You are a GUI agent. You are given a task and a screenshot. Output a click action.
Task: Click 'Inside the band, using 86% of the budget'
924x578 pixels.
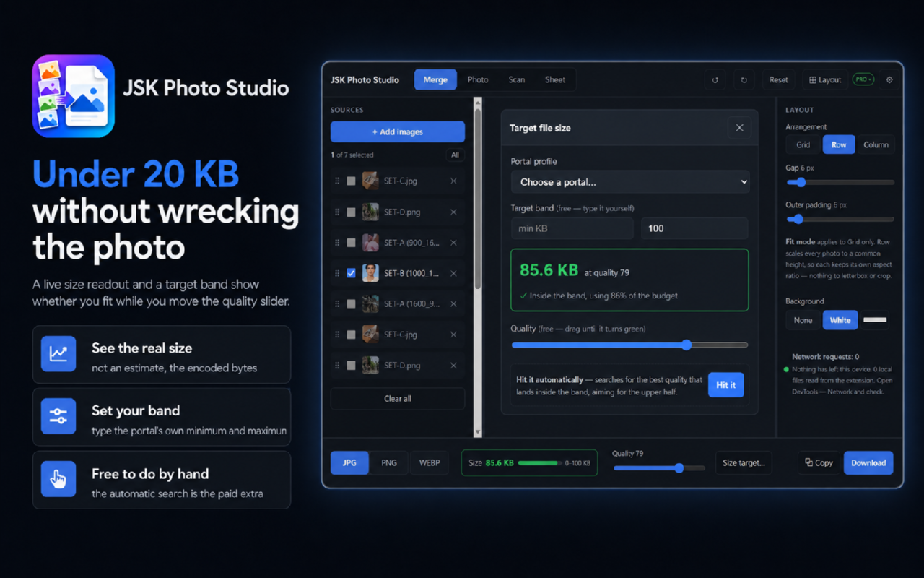[x=603, y=296]
